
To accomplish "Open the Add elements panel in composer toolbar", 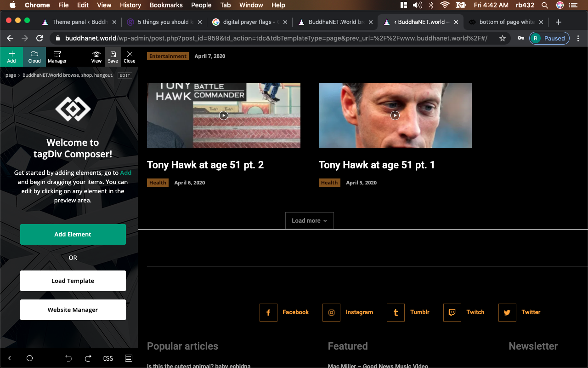I will (11, 57).
